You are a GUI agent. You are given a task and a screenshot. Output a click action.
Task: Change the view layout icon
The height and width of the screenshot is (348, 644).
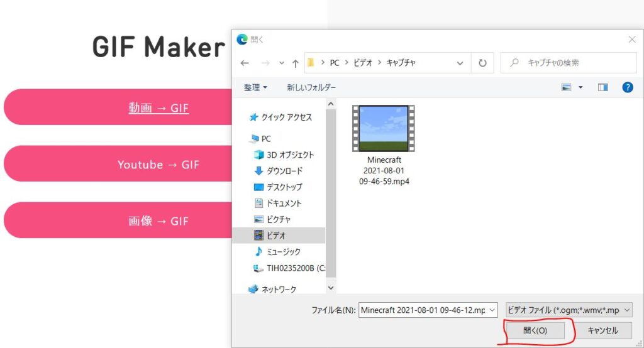click(567, 87)
